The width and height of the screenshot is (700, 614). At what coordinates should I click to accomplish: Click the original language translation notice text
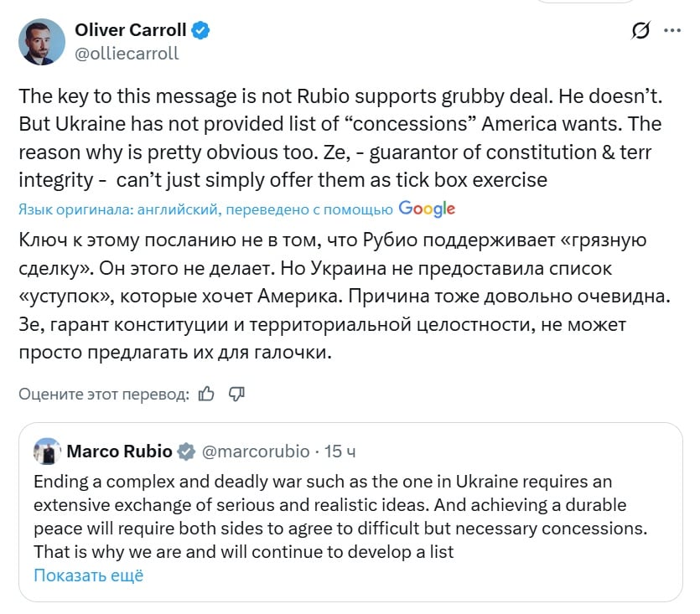click(x=205, y=209)
